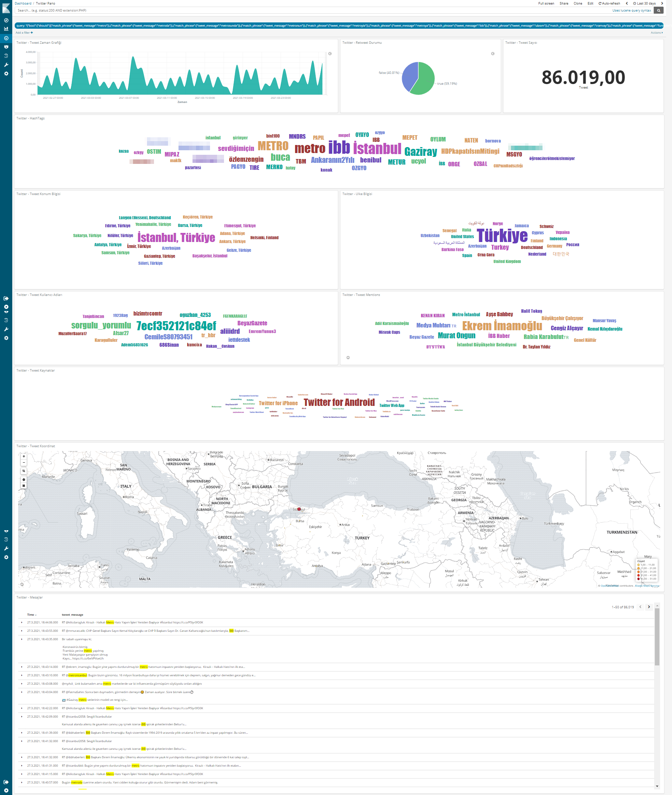The width and height of the screenshot is (672, 795).
Task: Click the Dashboard breadcrumb link
Action: pos(23,4)
